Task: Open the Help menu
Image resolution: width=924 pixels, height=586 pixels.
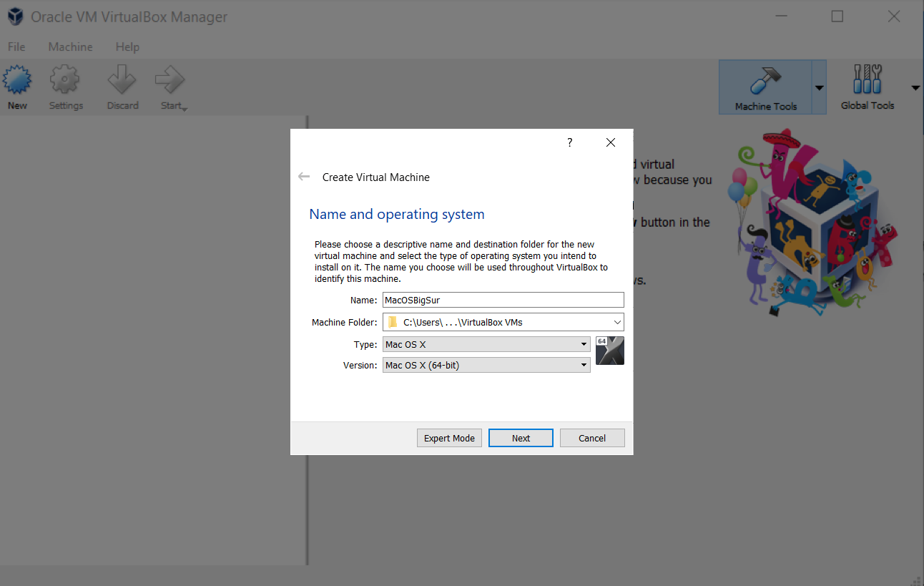Action: click(127, 47)
